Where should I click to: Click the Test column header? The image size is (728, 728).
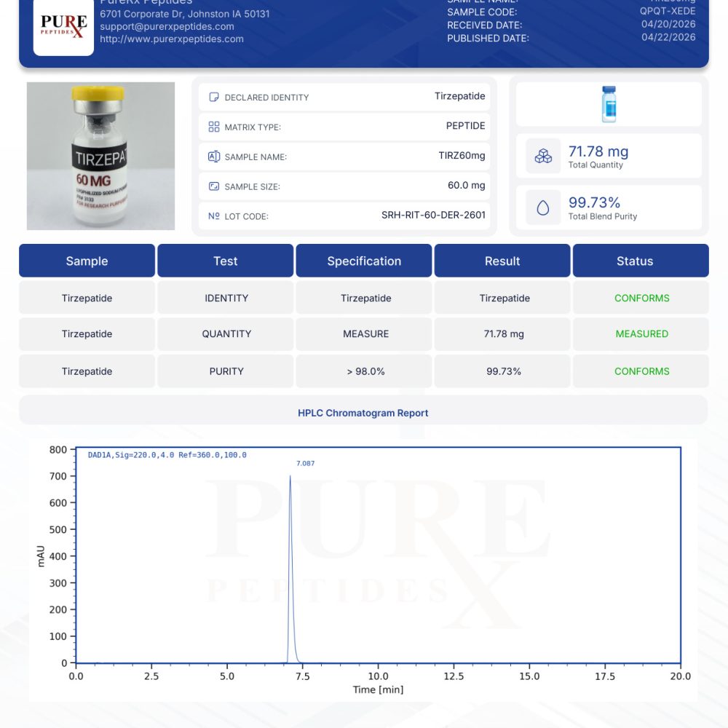click(x=225, y=261)
